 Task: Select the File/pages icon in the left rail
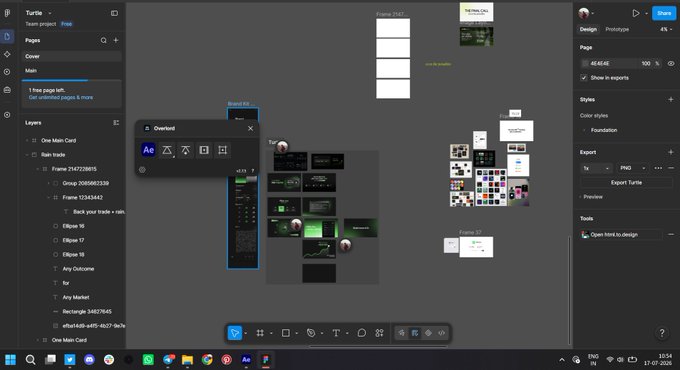click(7, 36)
